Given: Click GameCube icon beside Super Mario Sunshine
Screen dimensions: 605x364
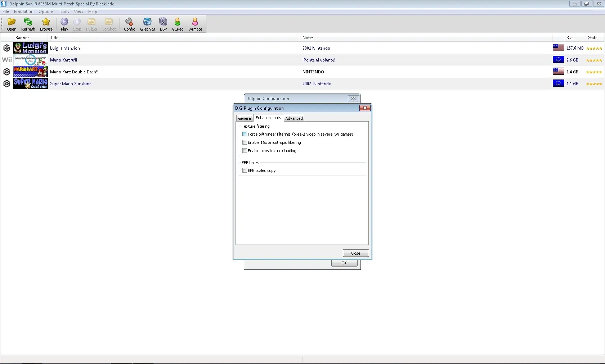Looking at the screenshot, I should (x=7, y=83).
